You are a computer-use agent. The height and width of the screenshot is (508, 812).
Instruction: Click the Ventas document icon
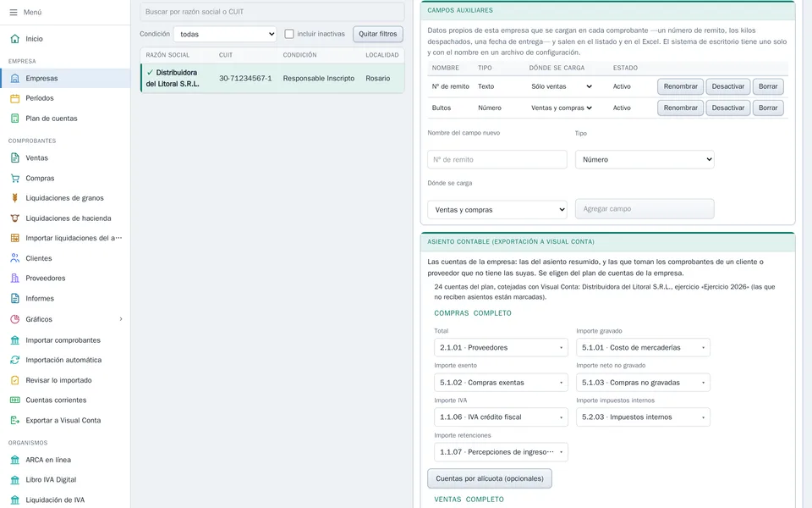click(x=15, y=158)
